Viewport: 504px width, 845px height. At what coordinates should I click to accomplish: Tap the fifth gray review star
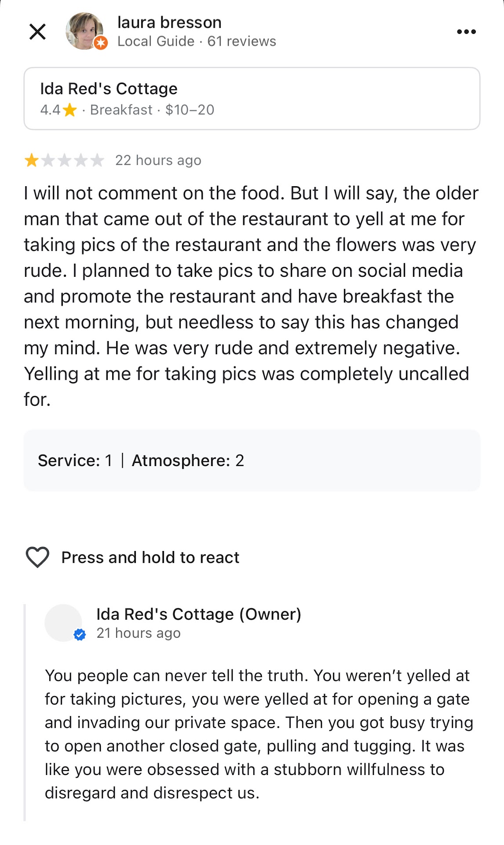tap(97, 160)
